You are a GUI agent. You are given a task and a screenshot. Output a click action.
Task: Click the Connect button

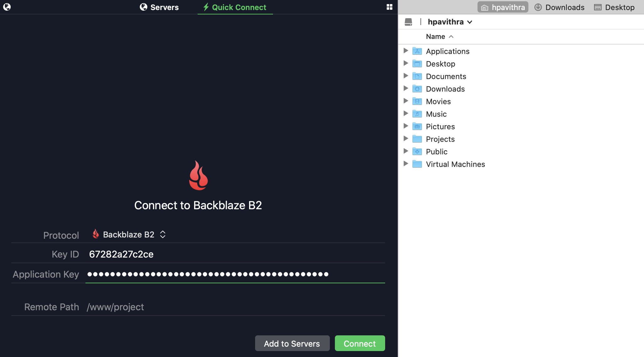tap(360, 344)
